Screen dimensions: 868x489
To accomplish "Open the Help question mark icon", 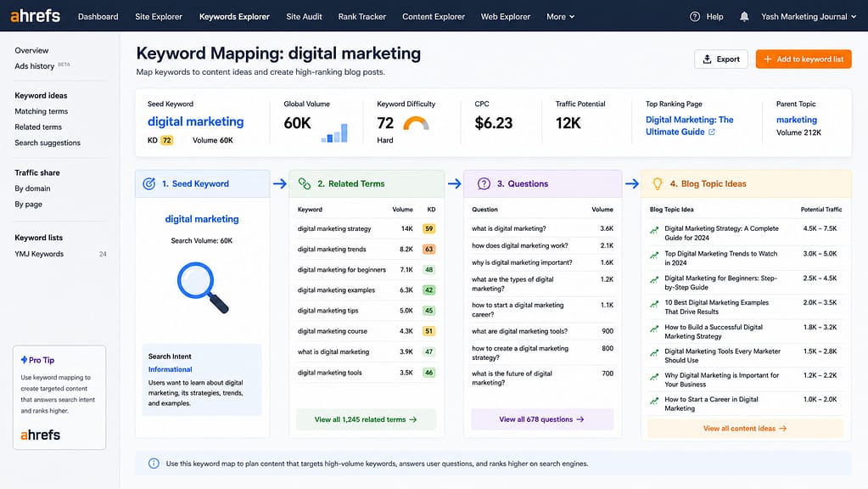I will [695, 17].
